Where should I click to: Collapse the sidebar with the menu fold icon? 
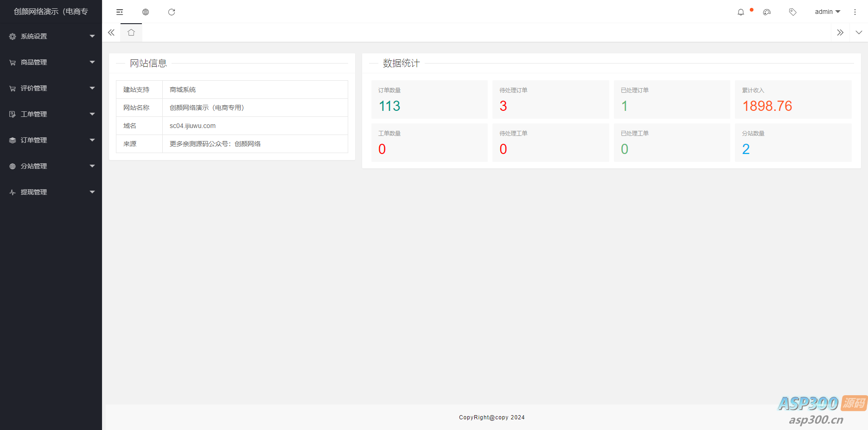click(120, 12)
